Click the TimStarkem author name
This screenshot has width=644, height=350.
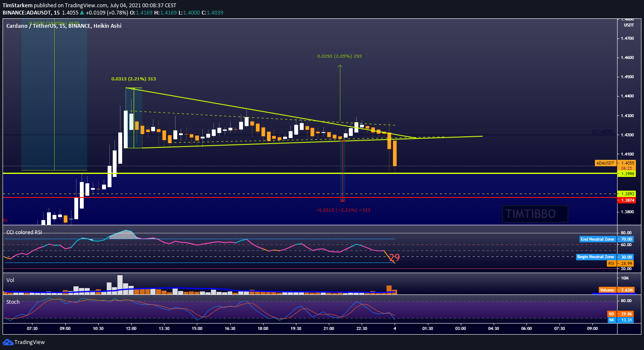pyautogui.click(x=18, y=6)
